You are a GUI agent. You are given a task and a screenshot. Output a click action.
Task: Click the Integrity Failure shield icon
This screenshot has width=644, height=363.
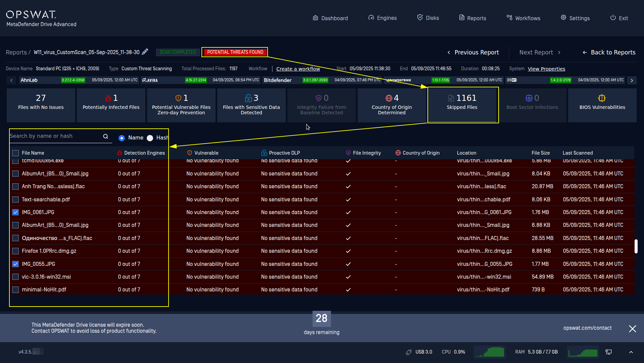coord(319,98)
